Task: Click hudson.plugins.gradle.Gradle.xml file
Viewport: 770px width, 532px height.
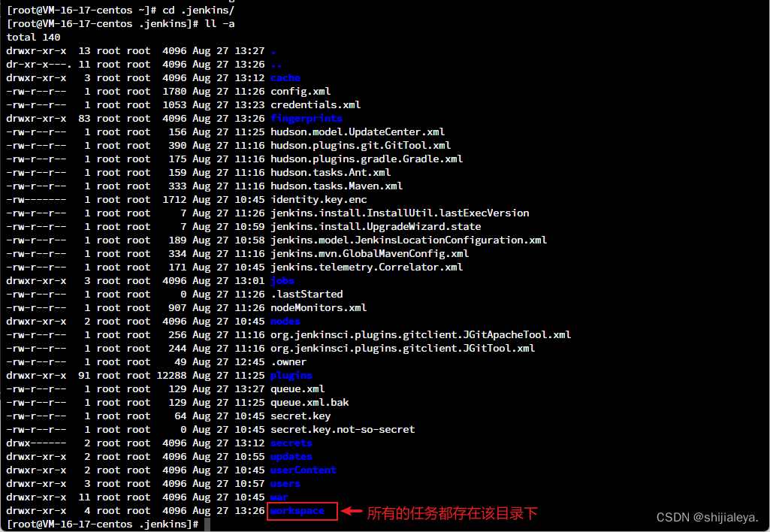Action: (x=367, y=159)
